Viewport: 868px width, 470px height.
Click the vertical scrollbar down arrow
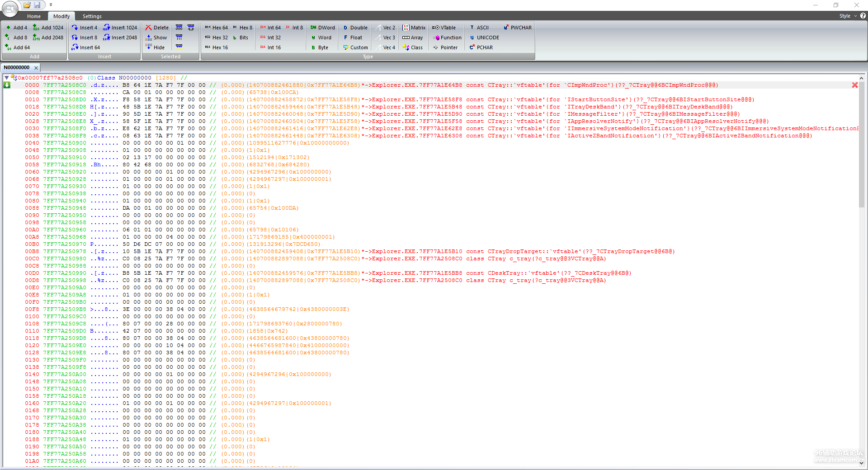pos(862,462)
